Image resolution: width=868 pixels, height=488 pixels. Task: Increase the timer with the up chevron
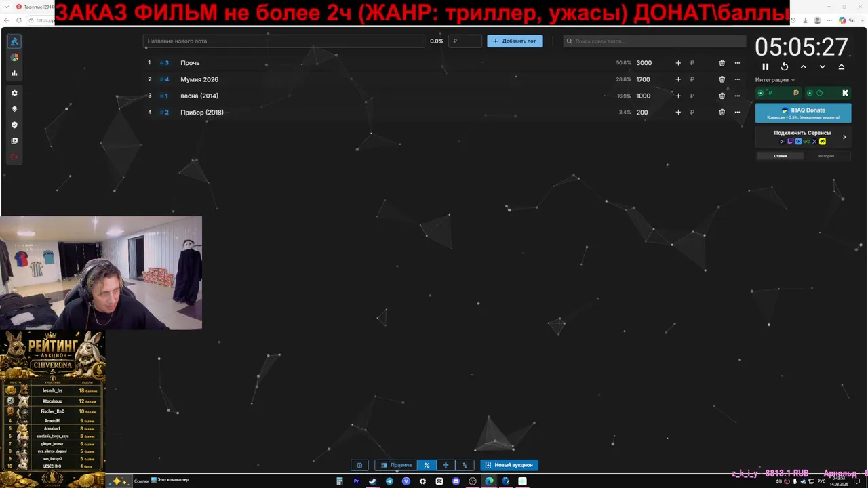[804, 66]
